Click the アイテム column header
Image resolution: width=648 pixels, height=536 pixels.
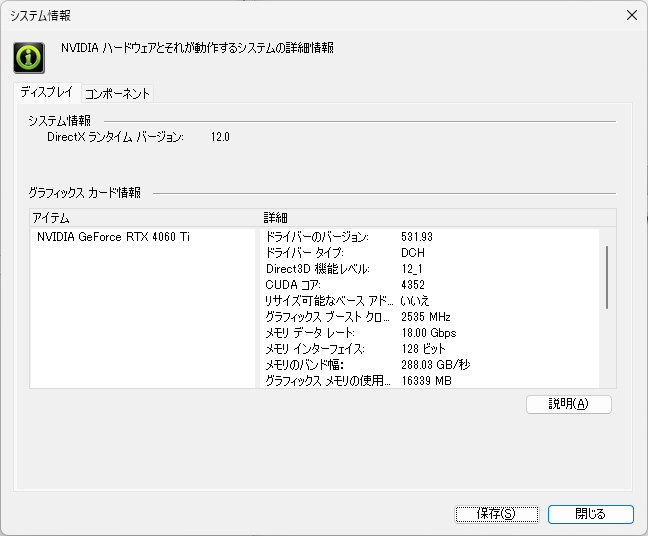(143, 218)
